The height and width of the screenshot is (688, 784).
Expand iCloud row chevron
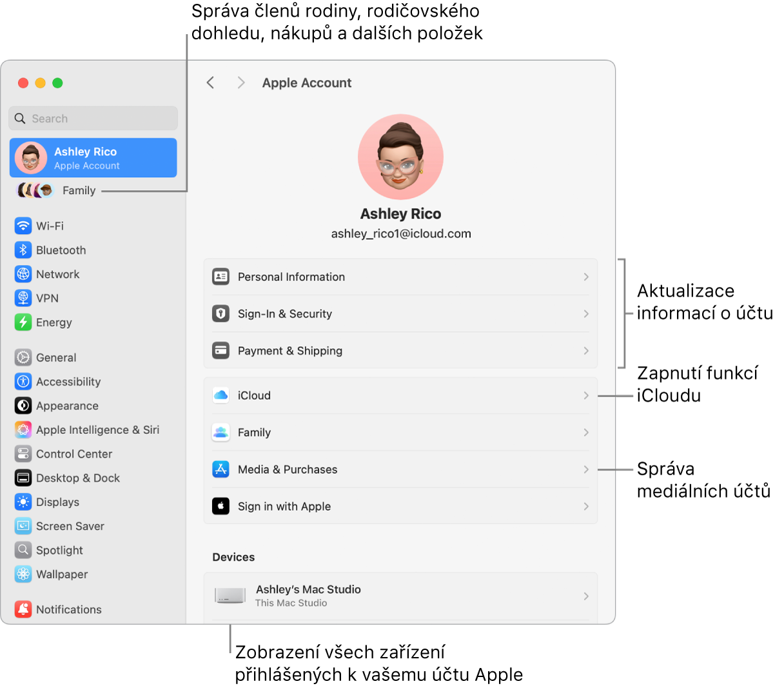tap(586, 395)
